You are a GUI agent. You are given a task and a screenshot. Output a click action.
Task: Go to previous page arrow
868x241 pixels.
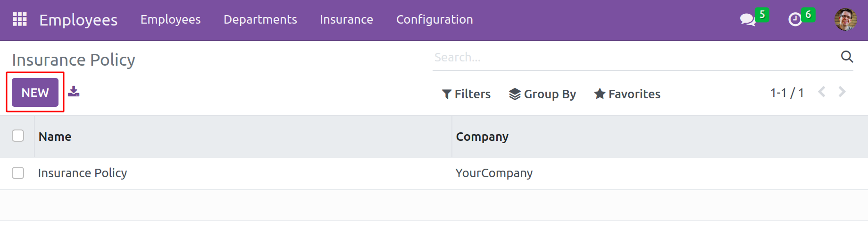pyautogui.click(x=822, y=92)
